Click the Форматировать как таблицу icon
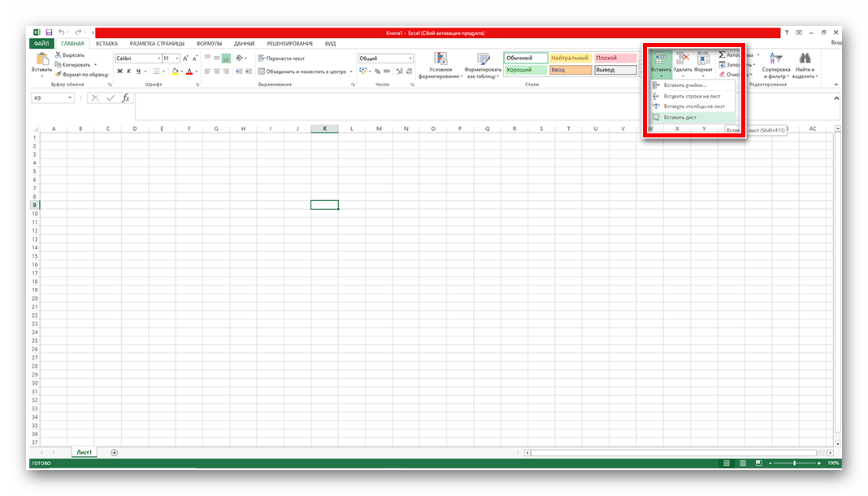The width and height of the screenshot is (868, 496). coord(484,59)
